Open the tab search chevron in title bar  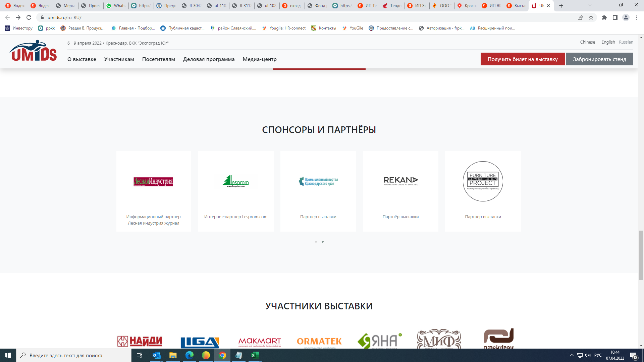pos(590,5)
